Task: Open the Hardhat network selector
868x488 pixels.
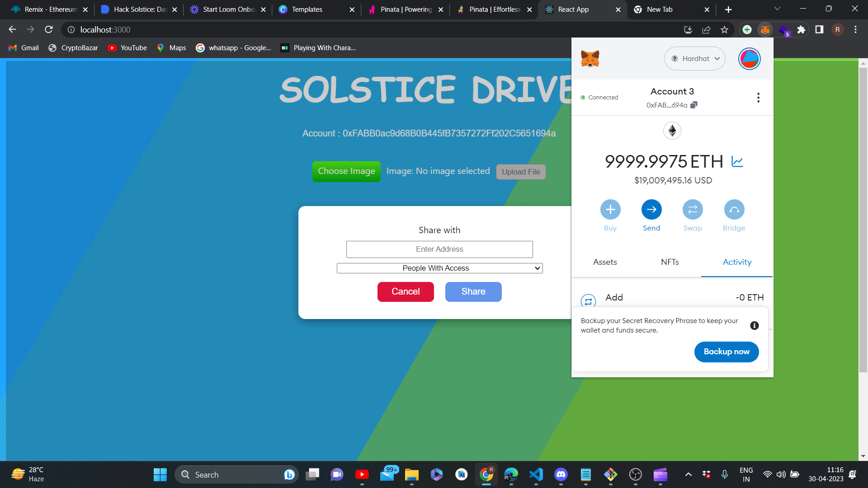Action: (x=695, y=58)
